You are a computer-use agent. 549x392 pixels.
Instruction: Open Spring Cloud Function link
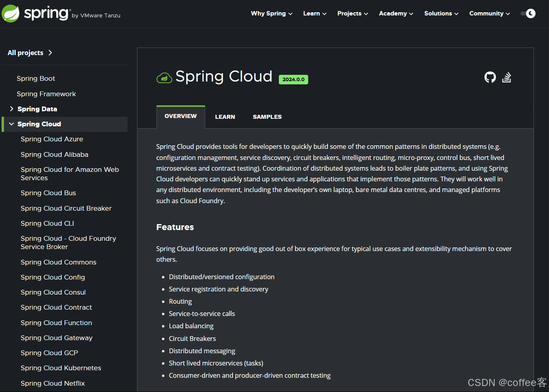pos(56,323)
